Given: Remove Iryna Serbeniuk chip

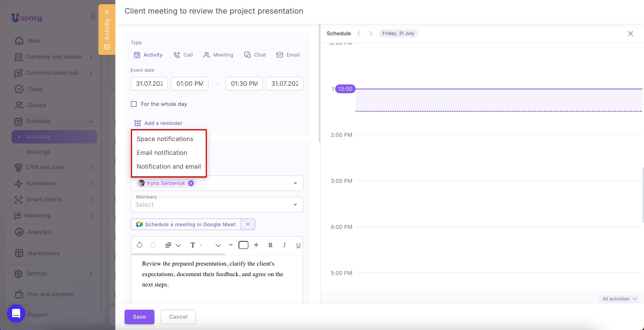Looking at the screenshot, I should point(191,183).
